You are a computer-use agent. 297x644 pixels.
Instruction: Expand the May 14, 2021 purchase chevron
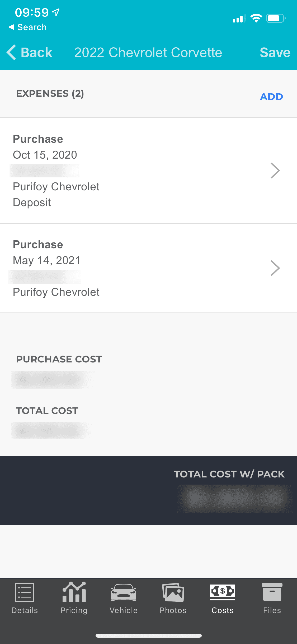(x=275, y=268)
